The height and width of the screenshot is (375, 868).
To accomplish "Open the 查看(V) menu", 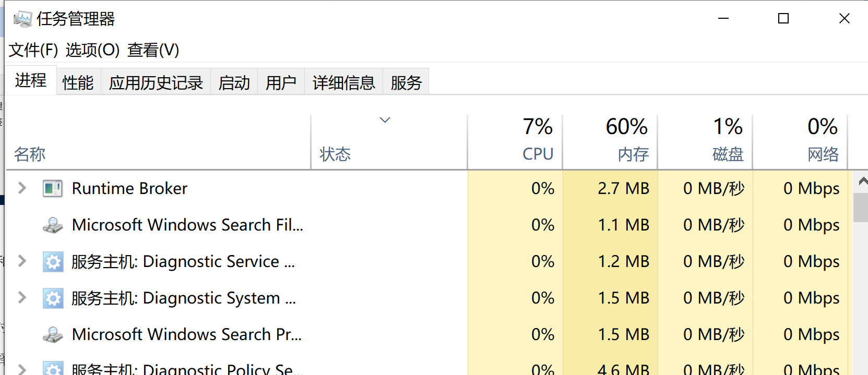I will (153, 50).
